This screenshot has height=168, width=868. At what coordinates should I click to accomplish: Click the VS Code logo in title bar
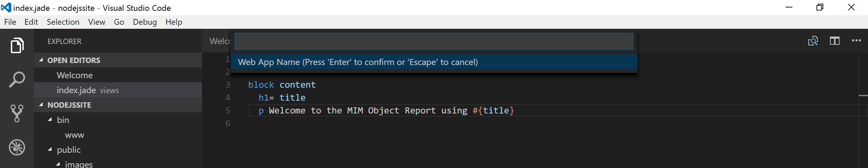tap(6, 7)
